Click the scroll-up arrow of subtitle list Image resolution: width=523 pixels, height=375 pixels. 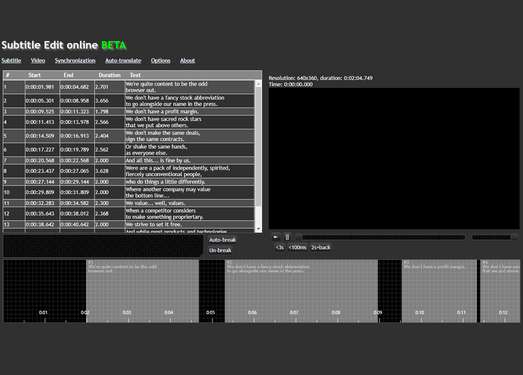[258, 84]
